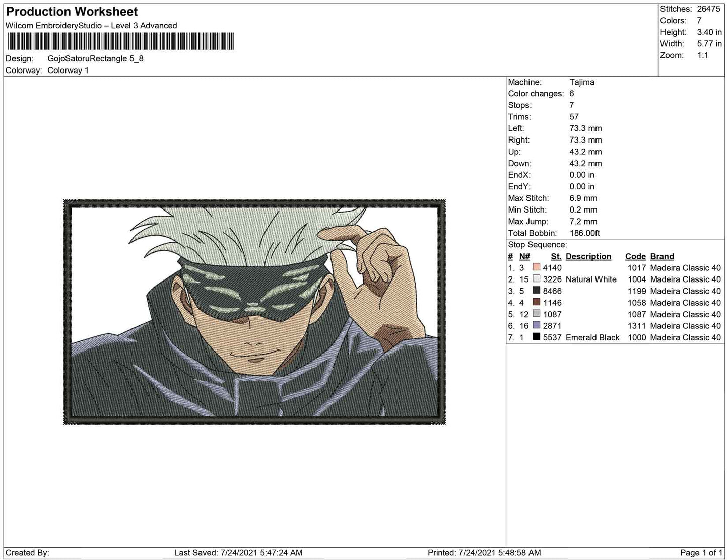Viewport: 728px width, 560px height.
Task: Click code '1017' in stop sequence
Action: tap(637, 268)
